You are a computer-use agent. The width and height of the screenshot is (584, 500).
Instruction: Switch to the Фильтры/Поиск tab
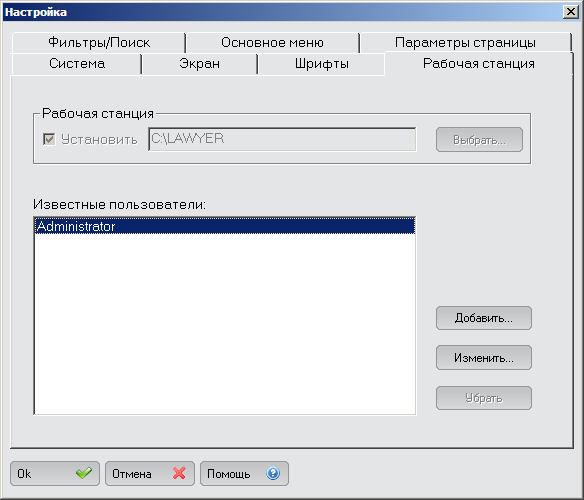(99, 42)
